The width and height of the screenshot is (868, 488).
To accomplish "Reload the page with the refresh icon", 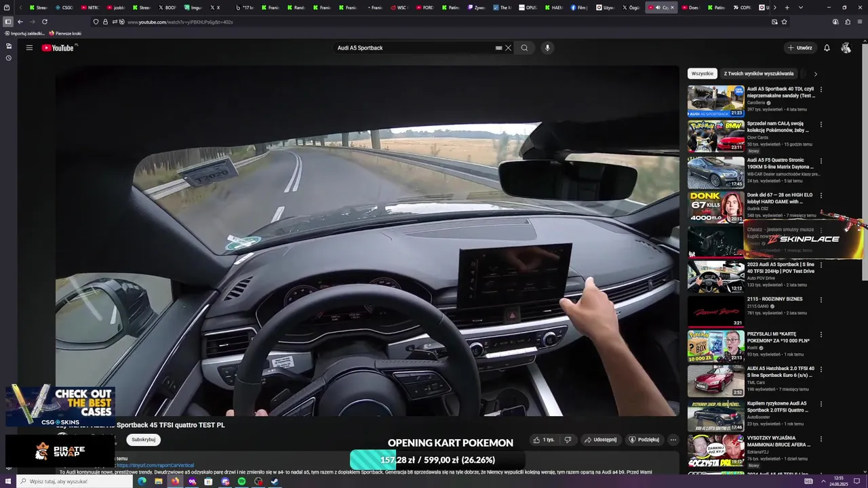I will tap(45, 22).
